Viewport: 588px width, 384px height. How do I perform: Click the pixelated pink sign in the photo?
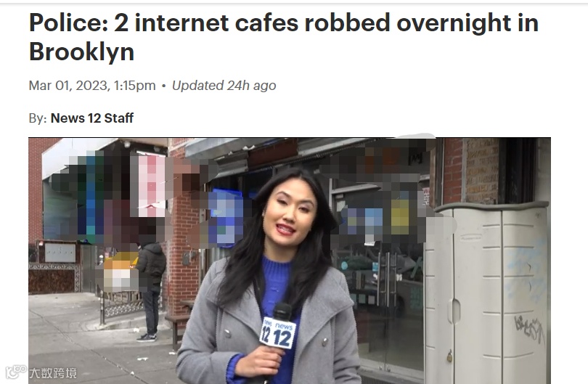(152, 186)
